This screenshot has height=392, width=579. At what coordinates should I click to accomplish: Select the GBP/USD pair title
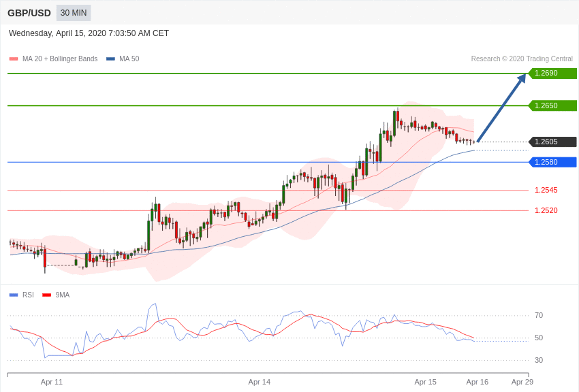(x=29, y=14)
